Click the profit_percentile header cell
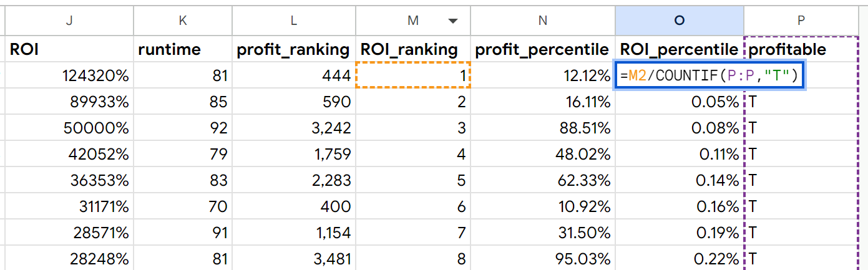 point(542,49)
